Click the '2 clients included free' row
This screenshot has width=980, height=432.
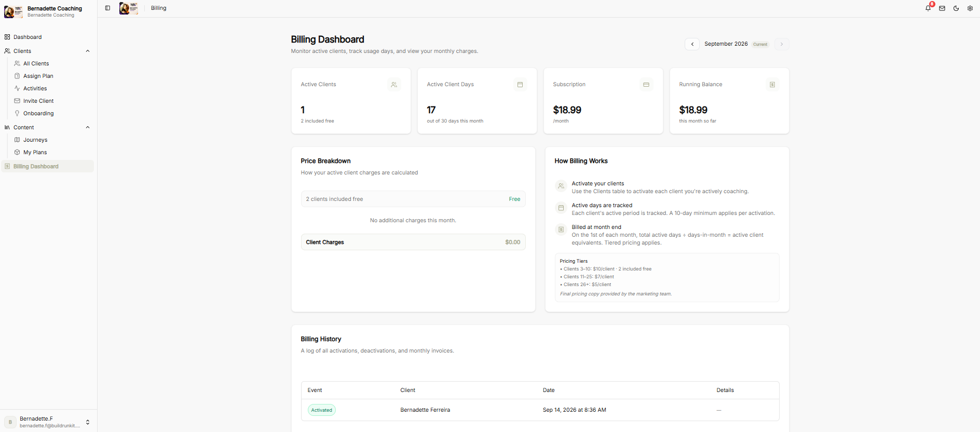[413, 199]
